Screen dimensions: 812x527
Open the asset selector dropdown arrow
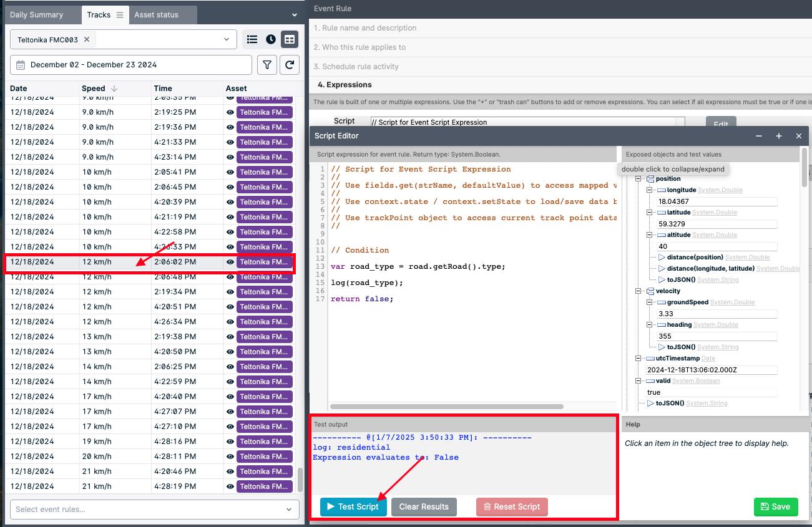tap(227, 39)
